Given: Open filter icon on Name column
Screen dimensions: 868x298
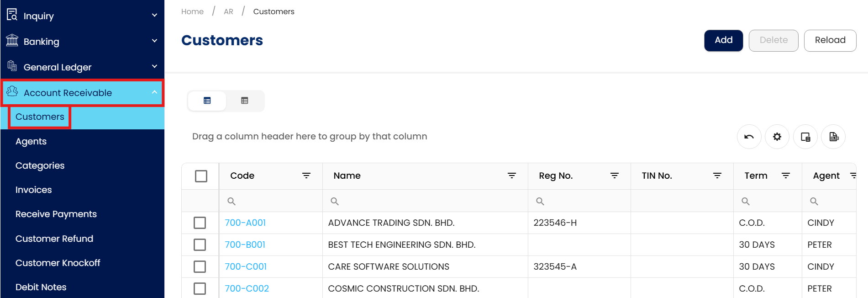Looking at the screenshot, I should (x=512, y=176).
